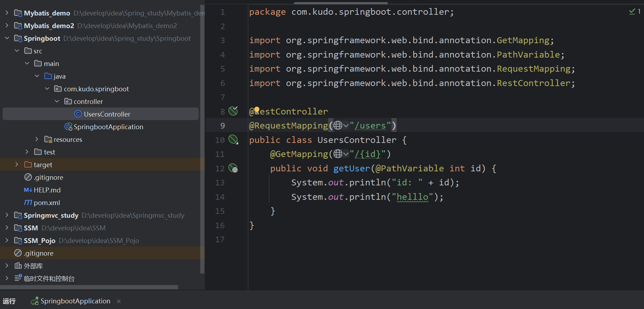Viewport: 644px width, 309px height.
Task: Click the 外部库 libraries icon
Action: click(x=18, y=266)
